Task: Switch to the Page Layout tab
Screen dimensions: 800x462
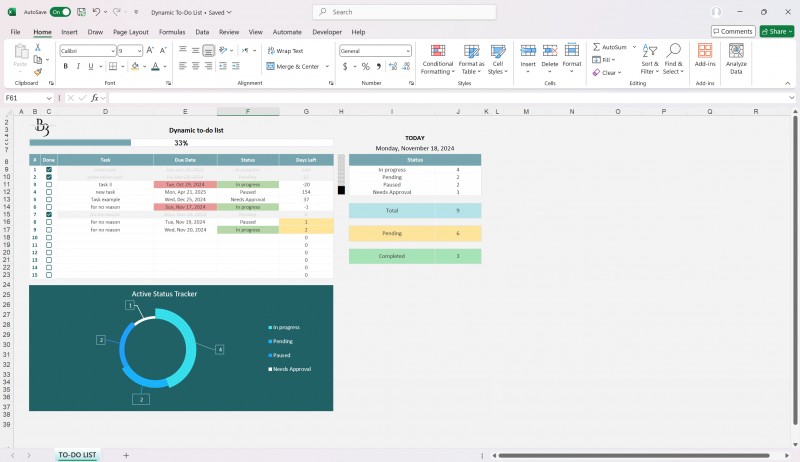Action: [131, 32]
